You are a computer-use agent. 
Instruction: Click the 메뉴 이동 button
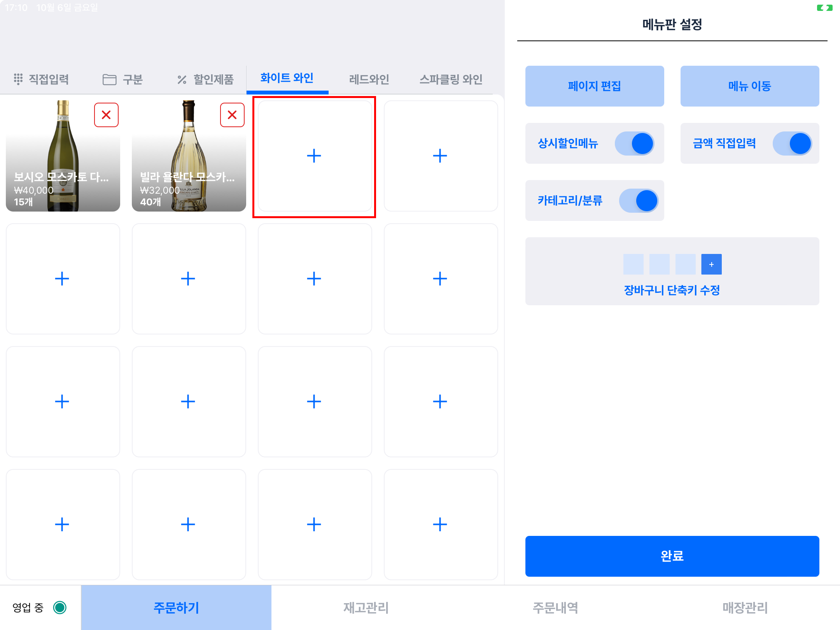click(x=749, y=86)
